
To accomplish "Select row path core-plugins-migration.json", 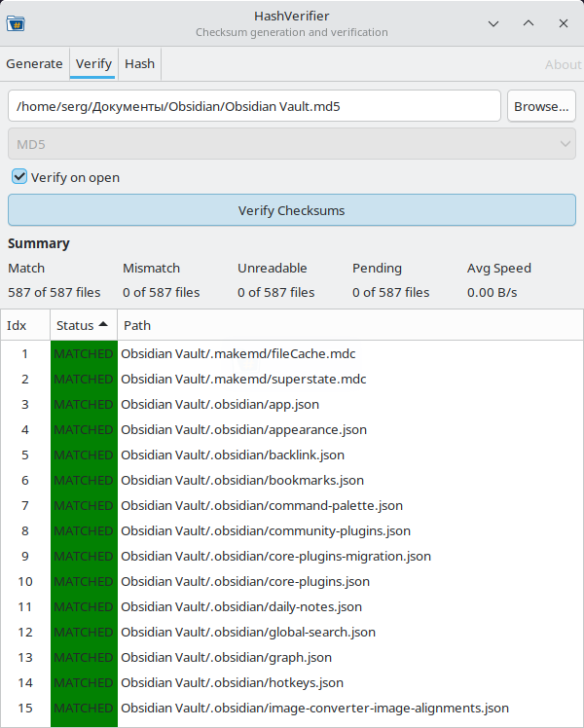I will click(x=275, y=556).
